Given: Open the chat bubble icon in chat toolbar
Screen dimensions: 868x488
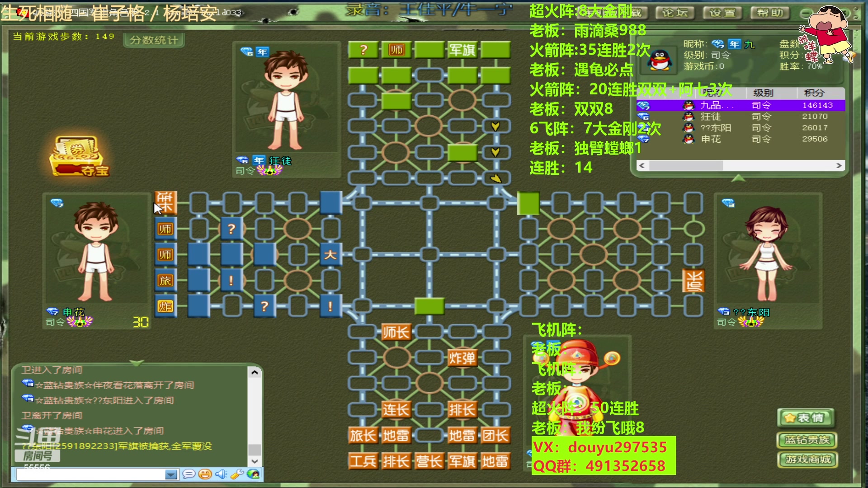Looking at the screenshot, I should point(189,474).
